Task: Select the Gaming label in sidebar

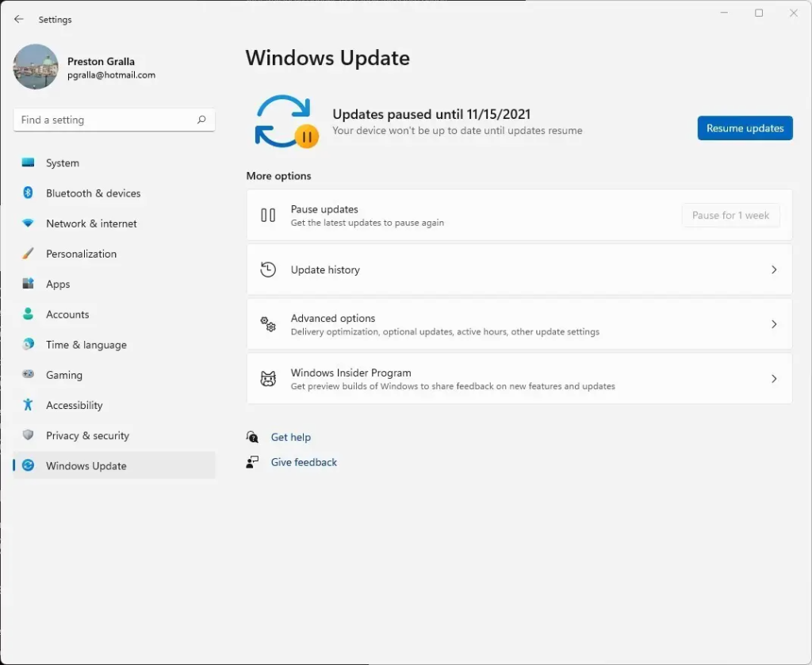Action: 64,375
